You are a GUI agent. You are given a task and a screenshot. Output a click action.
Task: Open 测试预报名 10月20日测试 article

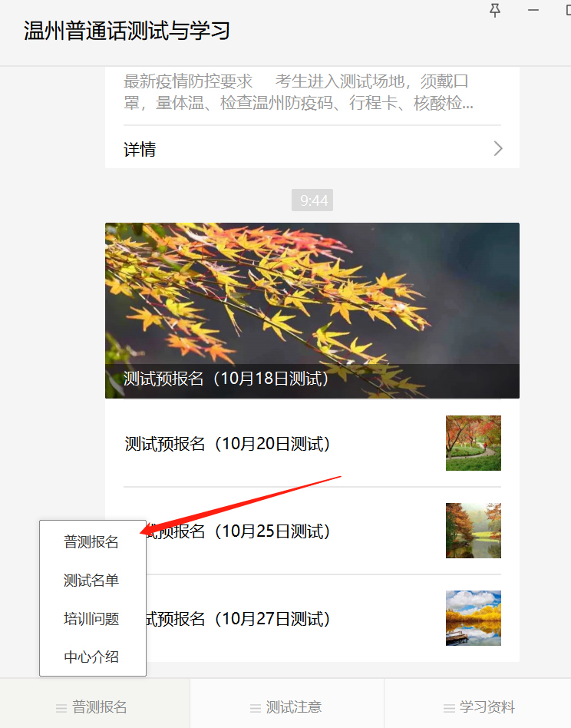point(312,443)
